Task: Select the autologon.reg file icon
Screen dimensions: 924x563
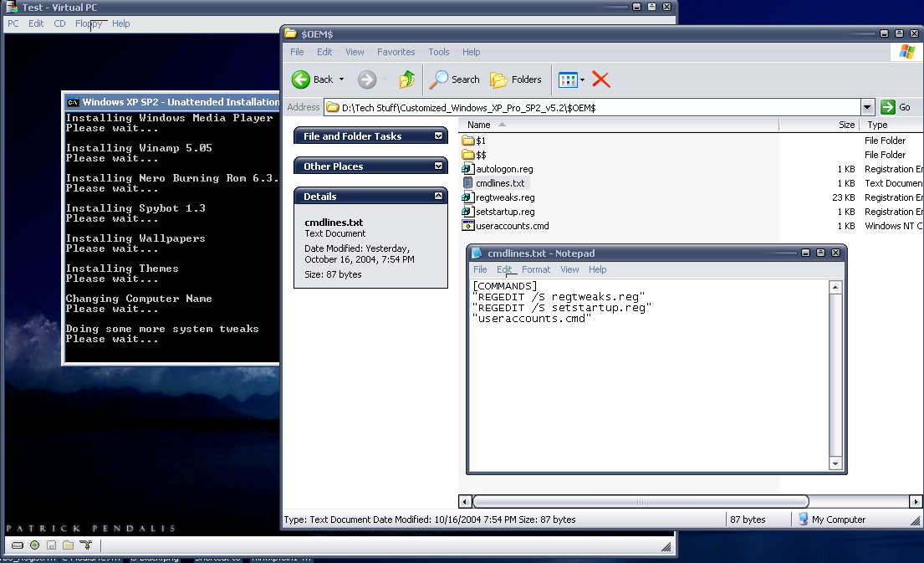Action: [468, 169]
